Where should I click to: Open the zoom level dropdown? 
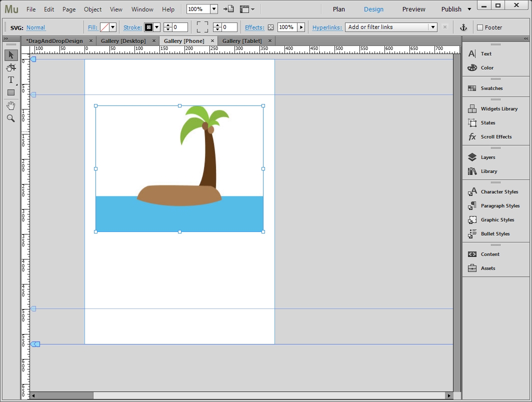point(214,9)
